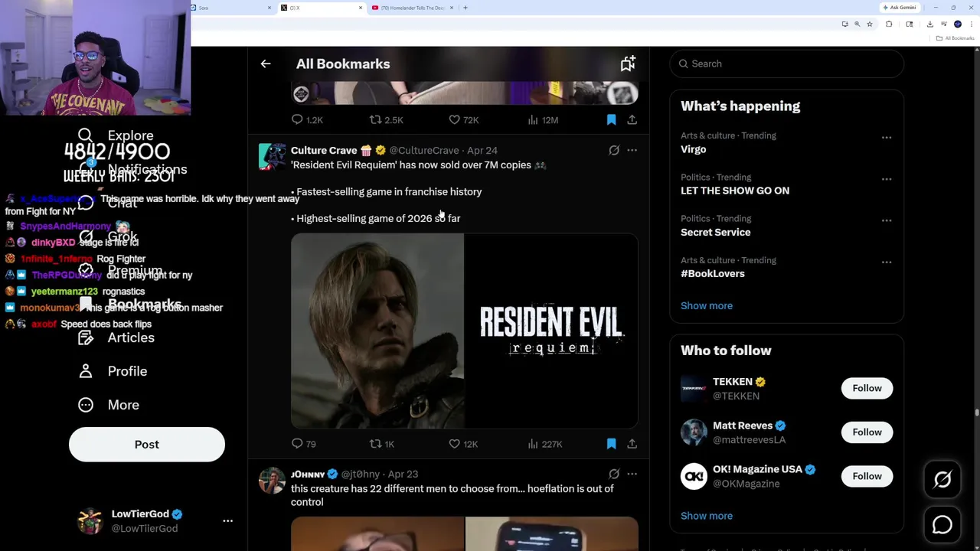Open the Grok floating button
The width and height of the screenshot is (980, 551).
click(942, 480)
